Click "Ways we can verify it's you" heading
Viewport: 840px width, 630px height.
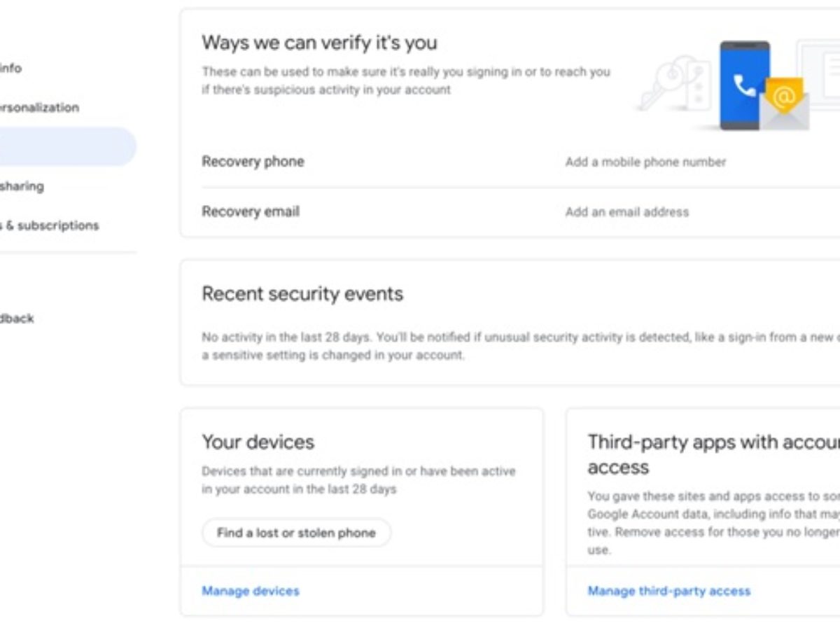tap(319, 42)
